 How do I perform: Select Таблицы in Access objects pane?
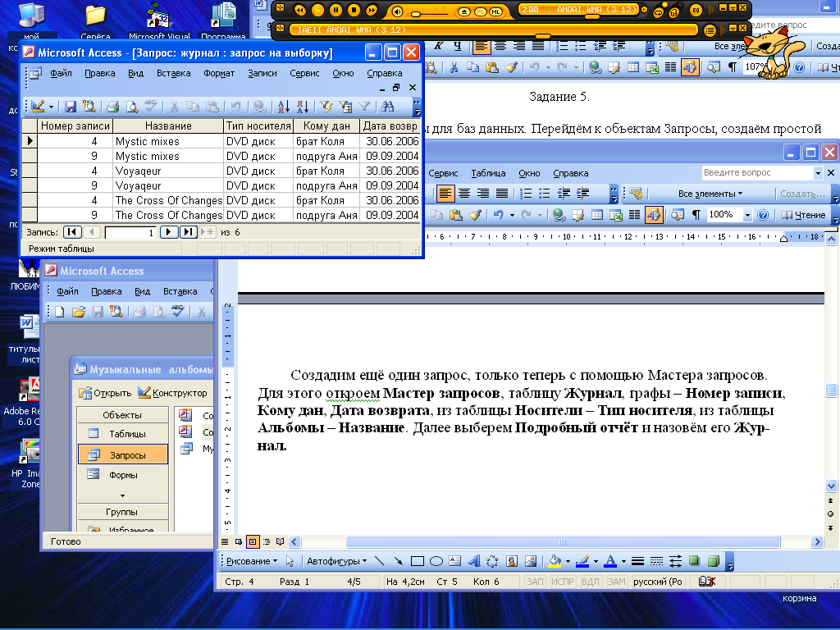(123, 433)
